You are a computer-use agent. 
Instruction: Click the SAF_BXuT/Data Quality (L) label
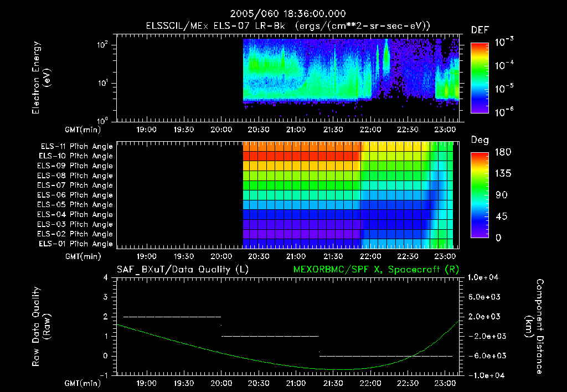pyautogui.click(x=183, y=270)
